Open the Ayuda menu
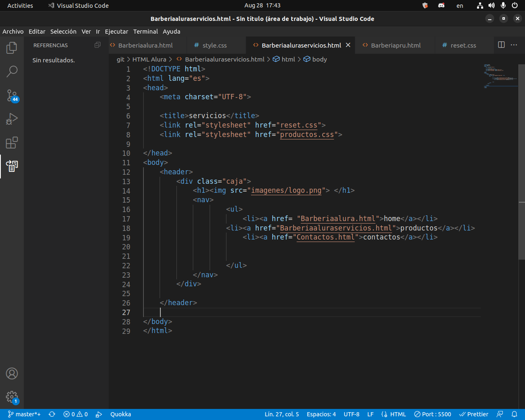The height and width of the screenshot is (420, 525). [x=171, y=32]
